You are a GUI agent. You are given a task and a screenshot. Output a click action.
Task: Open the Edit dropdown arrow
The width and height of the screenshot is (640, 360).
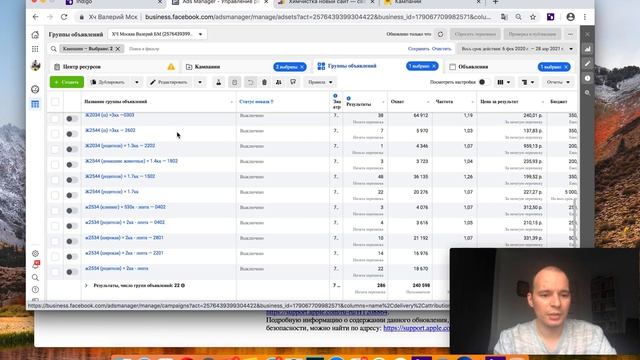tap(200, 82)
